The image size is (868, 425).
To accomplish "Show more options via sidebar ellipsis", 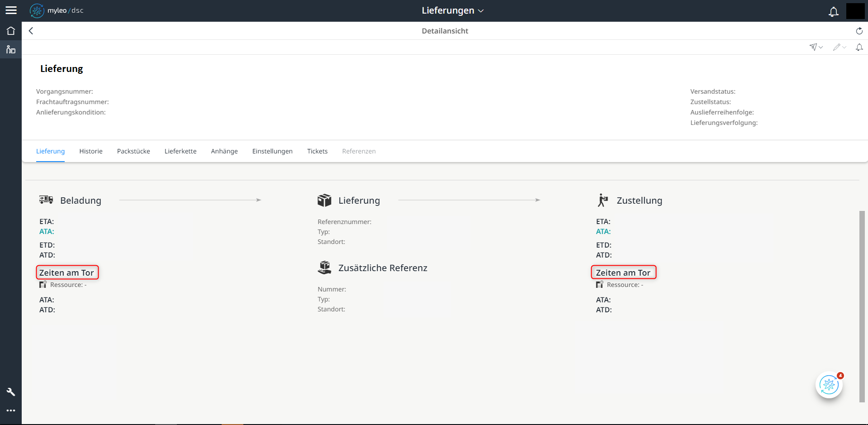I will 11,411.
